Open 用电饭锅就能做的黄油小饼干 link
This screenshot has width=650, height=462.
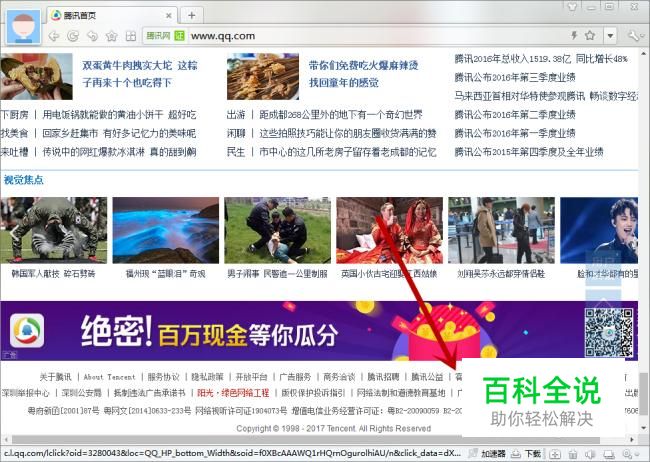119,114
